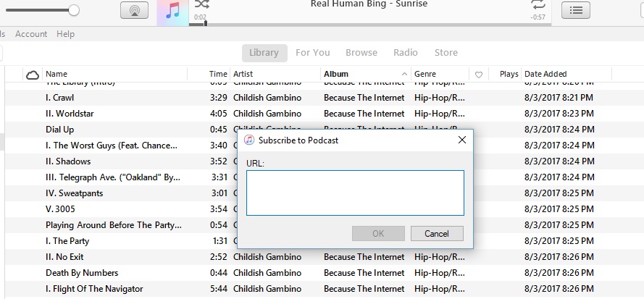Screen dimensions: 644x299
Task: Click the 3:29 time of I. Crawl
Action: (x=219, y=98)
